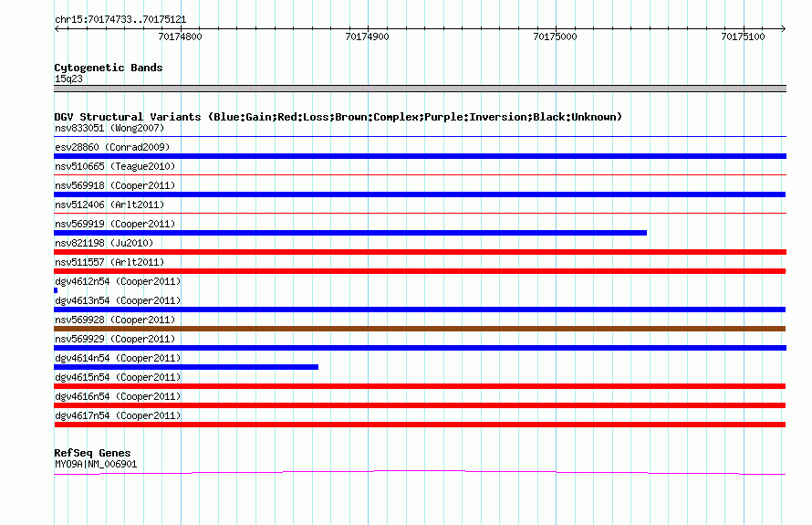Click the nsv511557 (Arlt2011) red loss bar
The width and height of the screenshot is (812, 525).
(x=420, y=271)
